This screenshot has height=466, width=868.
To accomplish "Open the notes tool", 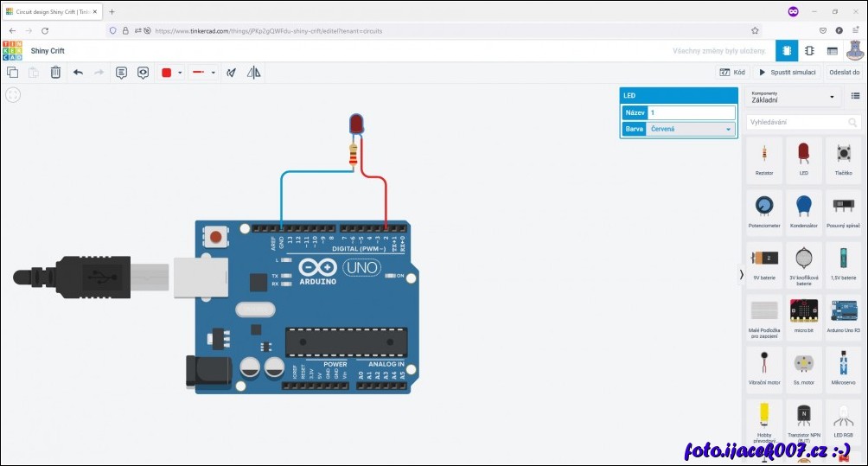I will point(121,73).
